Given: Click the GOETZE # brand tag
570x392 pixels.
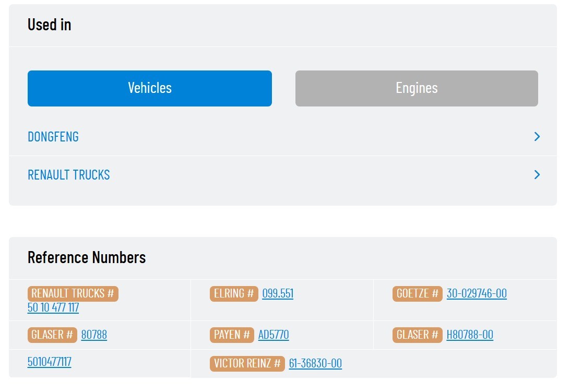Looking at the screenshot, I should [x=418, y=293].
